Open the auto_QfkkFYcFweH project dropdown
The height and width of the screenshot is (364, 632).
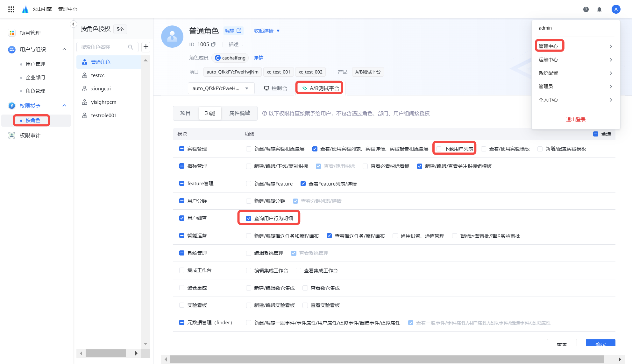(221, 88)
